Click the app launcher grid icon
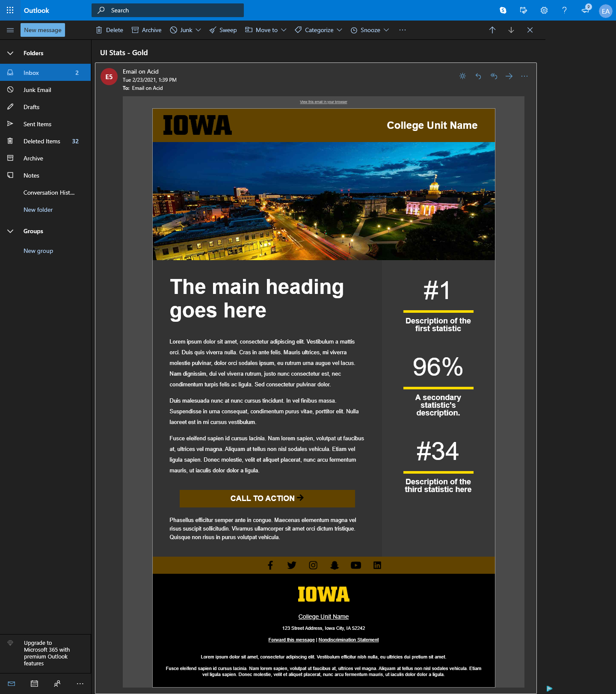Image resolution: width=616 pixels, height=694 pixels. (x=10, y=10)
